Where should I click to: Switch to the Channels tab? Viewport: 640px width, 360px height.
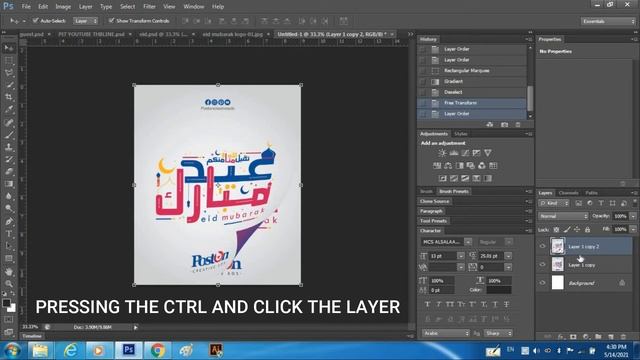(x=569, y=193)
